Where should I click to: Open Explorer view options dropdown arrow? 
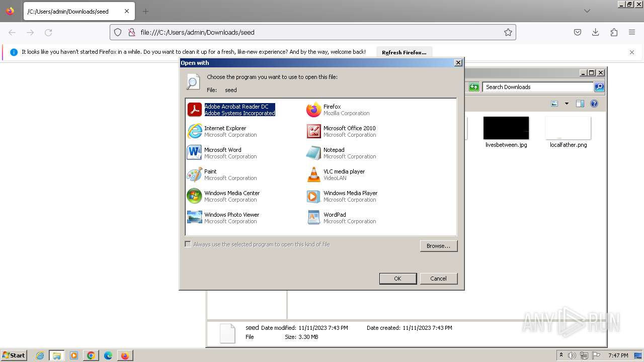pos(567,104)
